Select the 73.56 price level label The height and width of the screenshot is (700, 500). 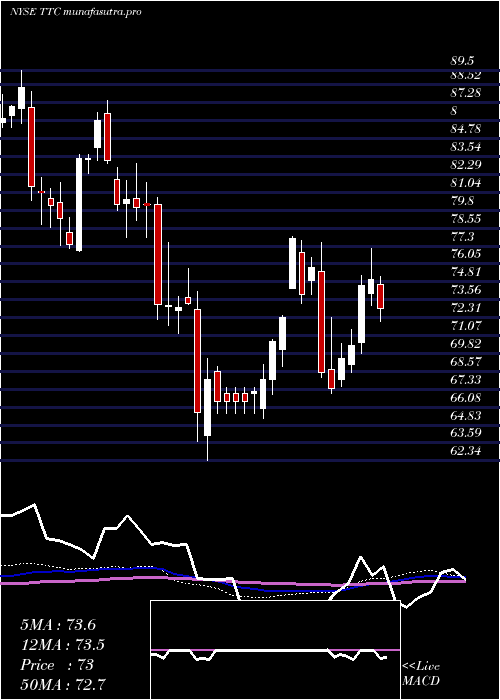click(466, 290)
